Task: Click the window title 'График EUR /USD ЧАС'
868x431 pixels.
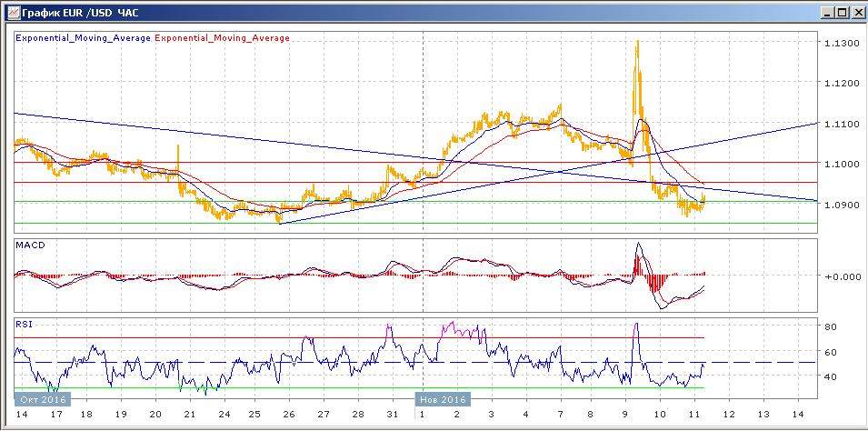Action: point(80,12)
